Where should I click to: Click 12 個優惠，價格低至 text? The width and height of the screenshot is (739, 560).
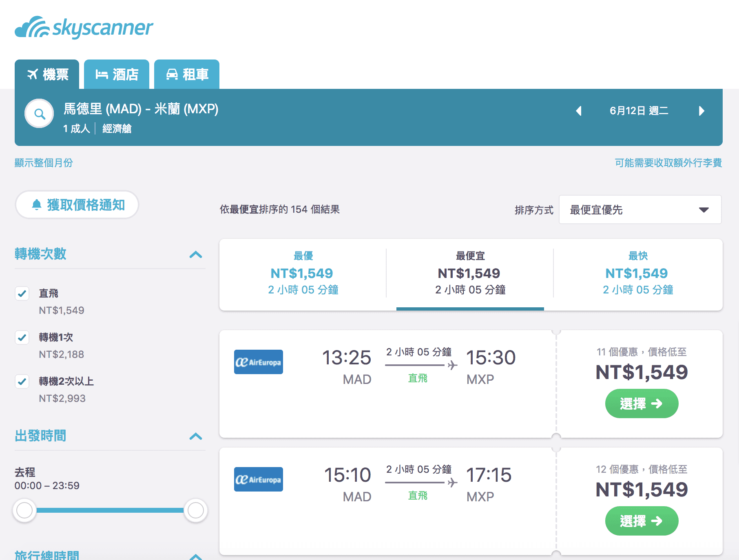[642, 469]
